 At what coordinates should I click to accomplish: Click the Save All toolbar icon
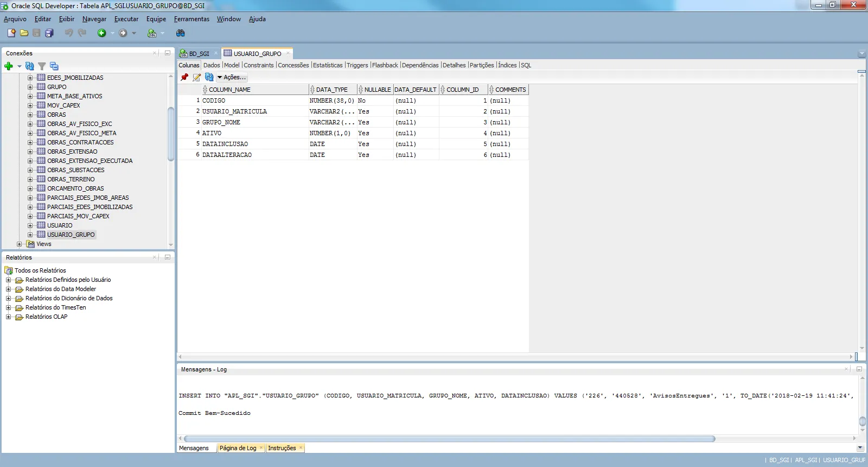(49, 33)
